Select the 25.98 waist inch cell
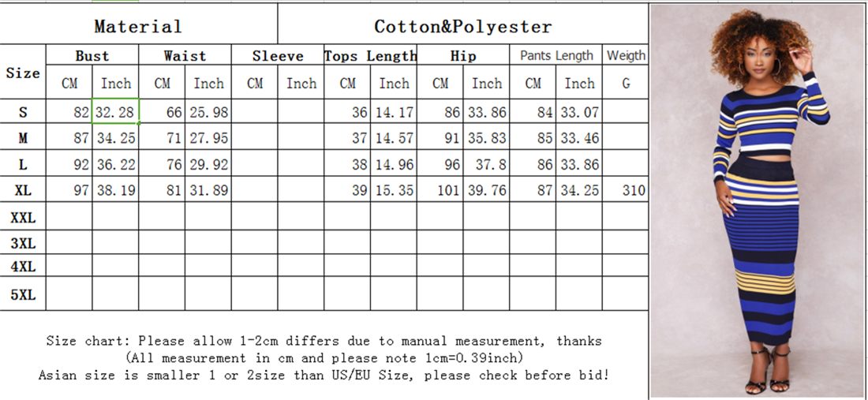The width and height of the screenshot is (868, 400). click(208, 111)
